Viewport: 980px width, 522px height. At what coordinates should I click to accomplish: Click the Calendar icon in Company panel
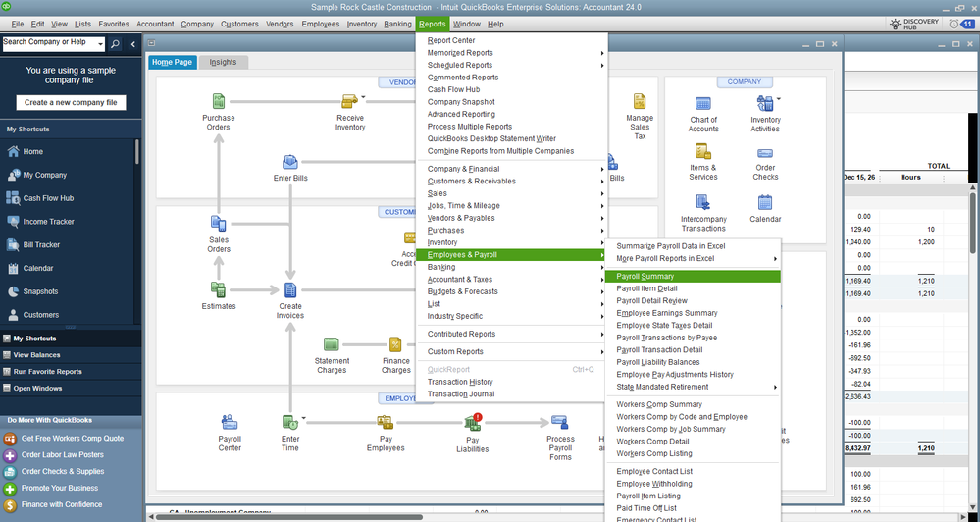tap(765, 202)
